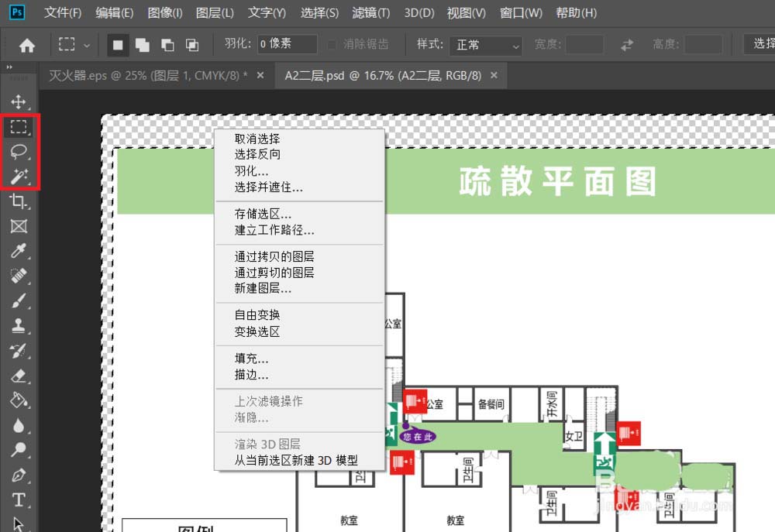This screenshot has width=775, height=532.
Task: Select the Eyedropper tool
Action: point(19,251)
